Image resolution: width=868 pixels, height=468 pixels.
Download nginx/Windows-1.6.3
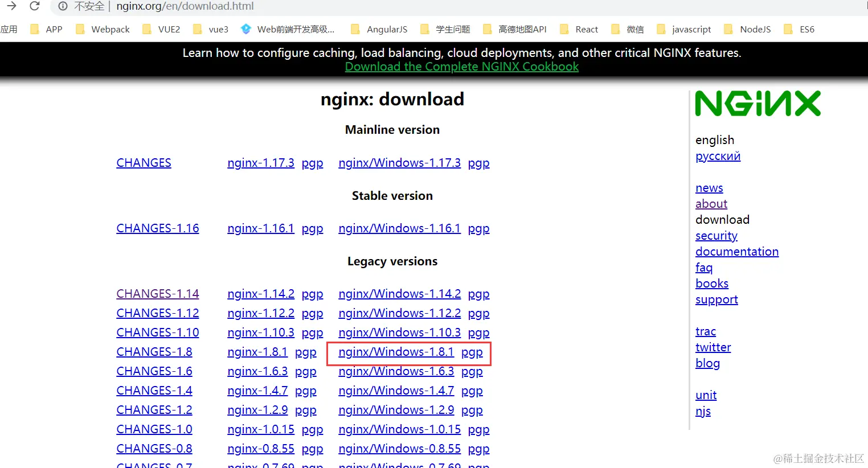click(396, 371)
